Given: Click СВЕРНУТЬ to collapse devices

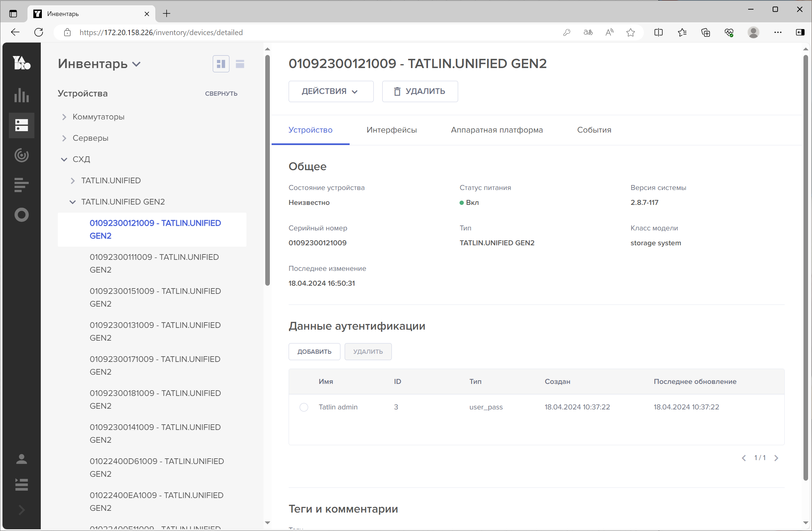Looking at the screenshot, I should [x=221, y=94].
